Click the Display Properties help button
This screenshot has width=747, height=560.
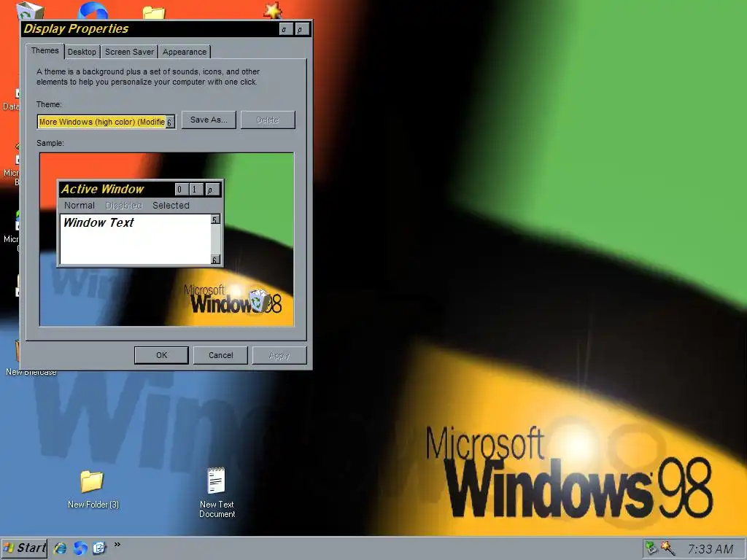pyautogui.click(x=285, y=29)
